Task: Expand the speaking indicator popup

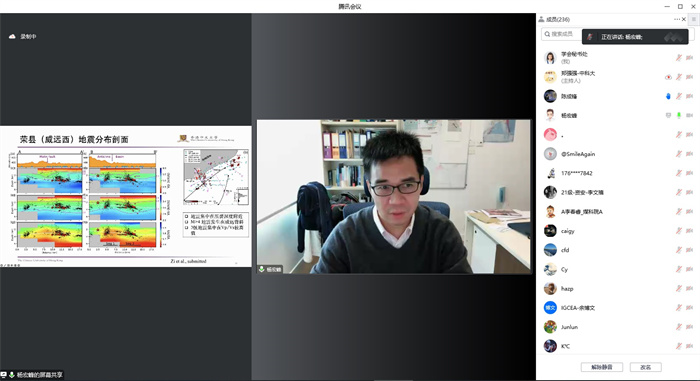Action: pos(635,37)
